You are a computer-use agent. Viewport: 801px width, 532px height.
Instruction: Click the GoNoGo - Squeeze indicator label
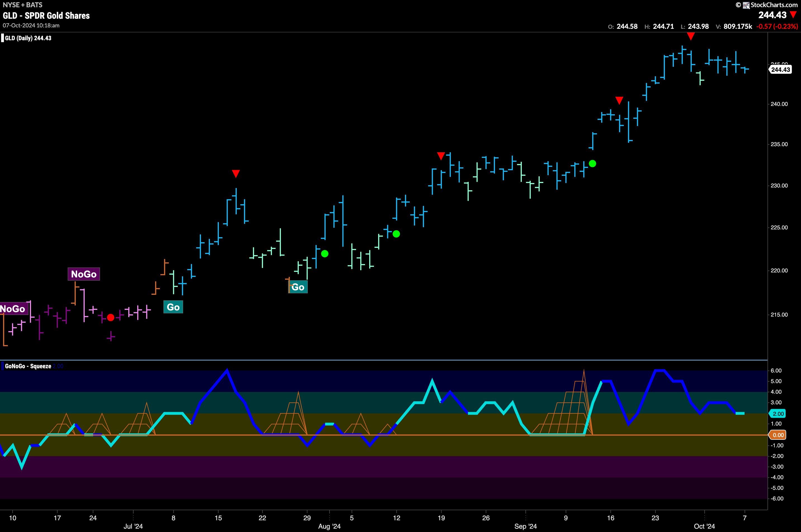pyautogui.click(x=28, y=366)
